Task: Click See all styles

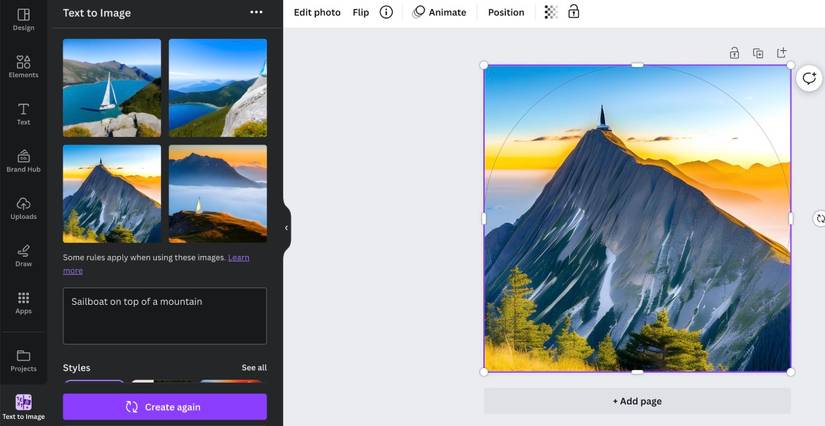Action: click(254, 368)
